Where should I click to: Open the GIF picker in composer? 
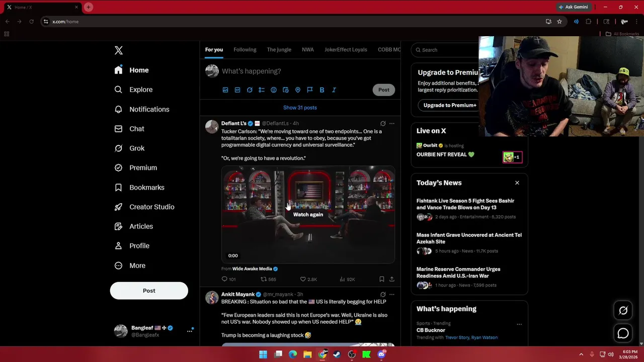[x=237, y=90]
